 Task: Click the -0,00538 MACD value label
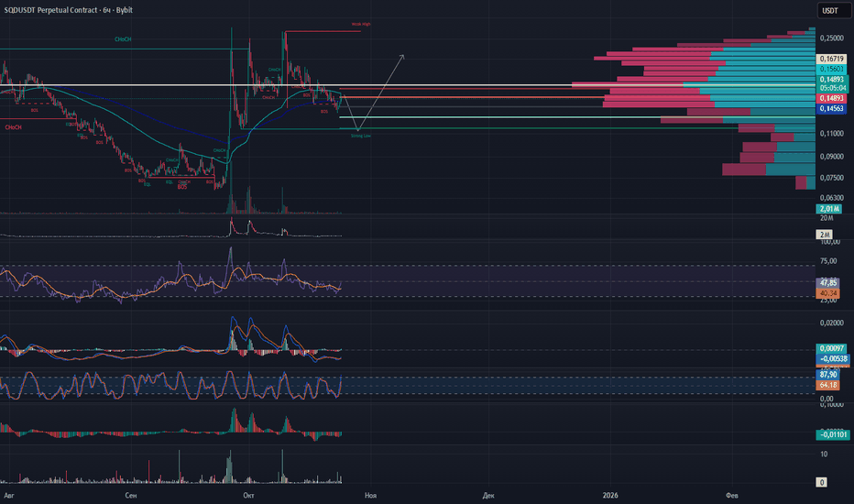(x=833, y=359)
